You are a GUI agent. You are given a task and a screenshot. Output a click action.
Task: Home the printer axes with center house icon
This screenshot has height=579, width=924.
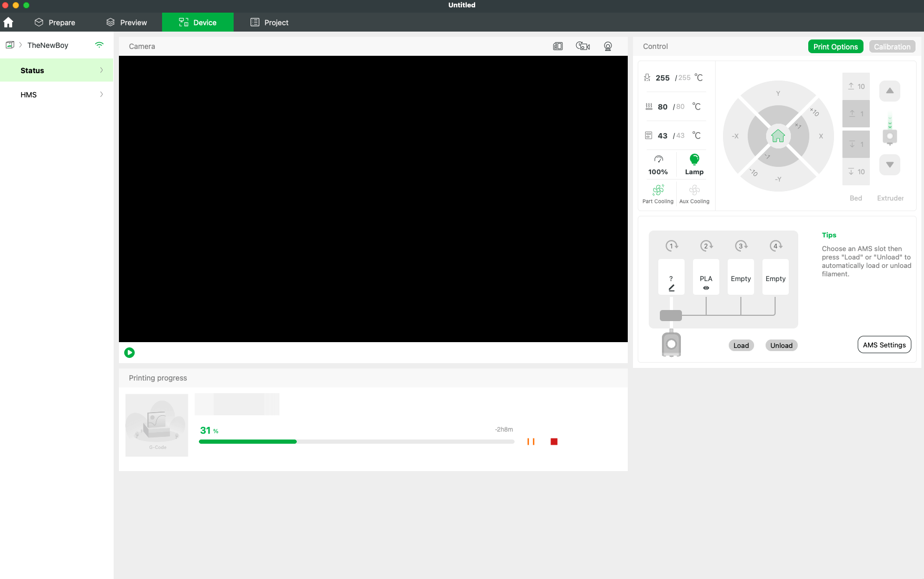point(778,136)
